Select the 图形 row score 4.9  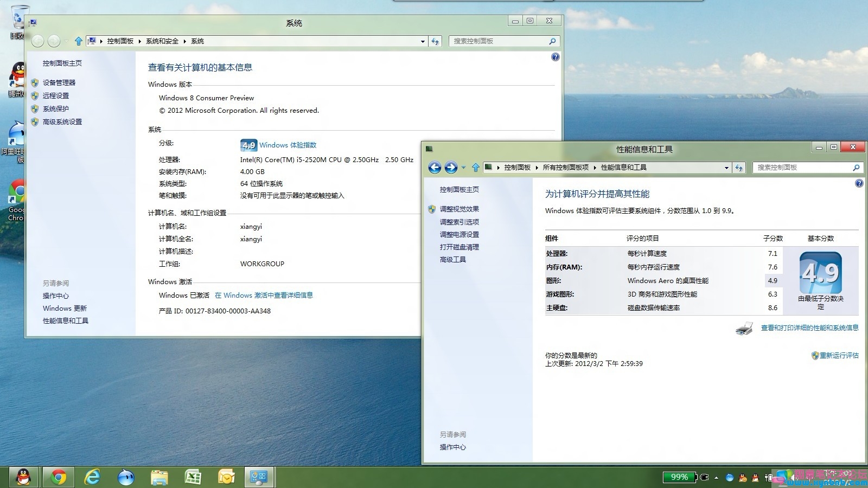click(773, 281)
